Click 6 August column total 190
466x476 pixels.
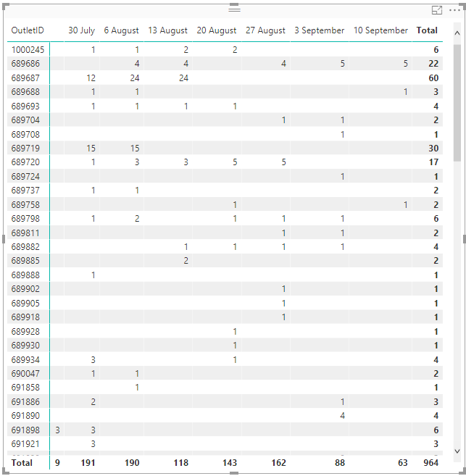[x=132, y=463]
